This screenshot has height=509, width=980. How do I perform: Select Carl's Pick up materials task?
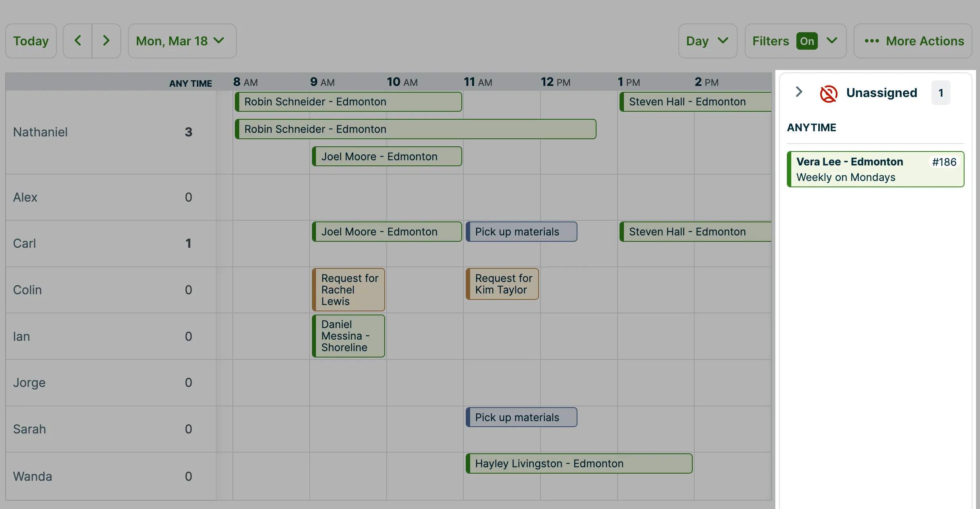(521, 231)
